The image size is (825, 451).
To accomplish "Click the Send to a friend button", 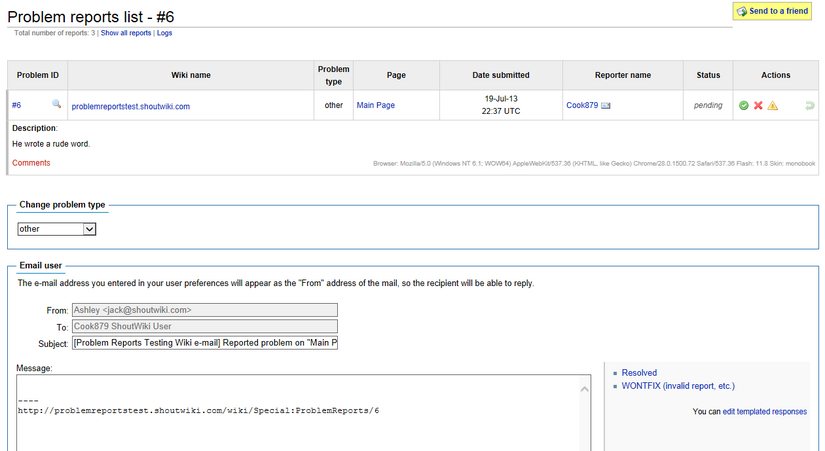I will 772,11.
